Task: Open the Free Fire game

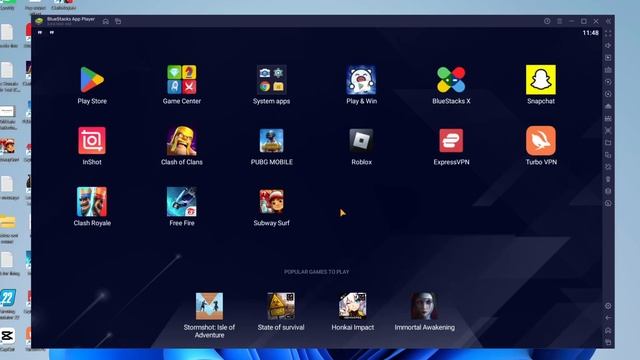Action: (182, 202)
